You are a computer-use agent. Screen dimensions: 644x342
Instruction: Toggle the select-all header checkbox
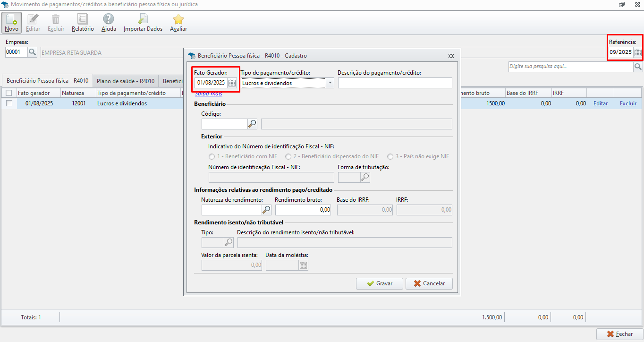point(9,93)
